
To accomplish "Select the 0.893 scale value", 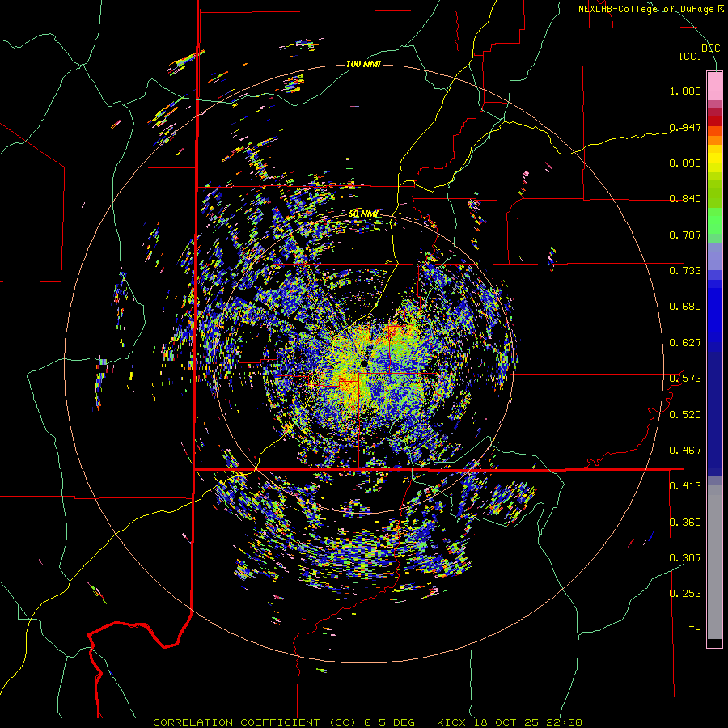I will coord(685,163).
